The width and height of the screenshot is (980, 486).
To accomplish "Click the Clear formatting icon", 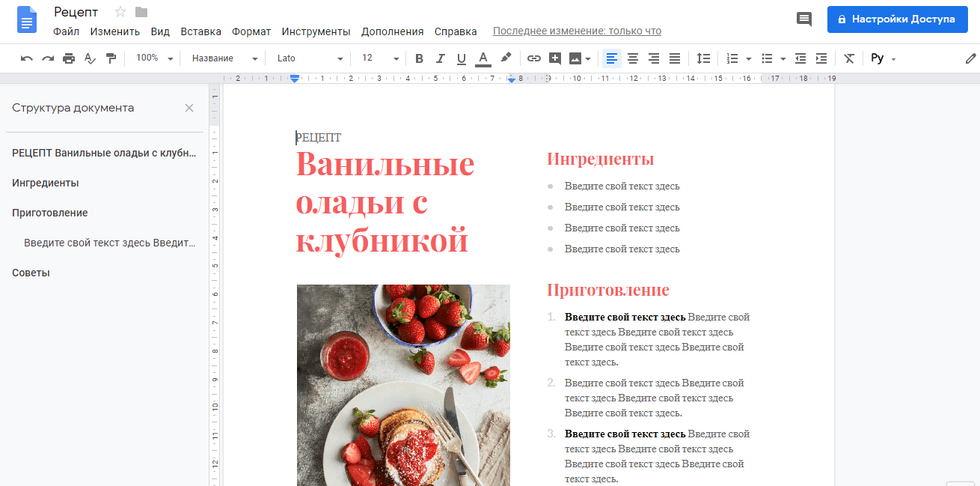I will (x=848, y=58).
